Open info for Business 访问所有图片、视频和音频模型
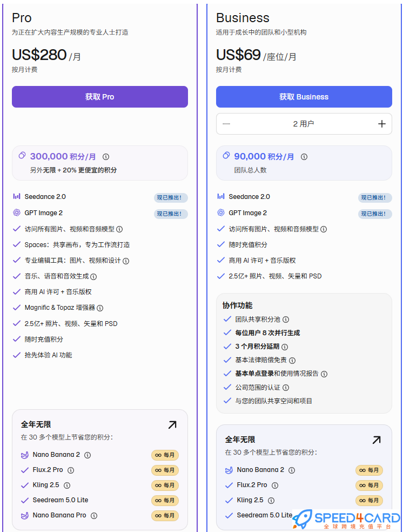The width and height of the screenshot is (403, 532). (324, 229)
